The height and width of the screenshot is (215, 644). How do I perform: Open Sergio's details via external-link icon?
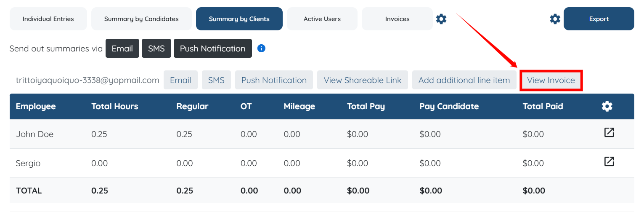[x=609, y=161]
